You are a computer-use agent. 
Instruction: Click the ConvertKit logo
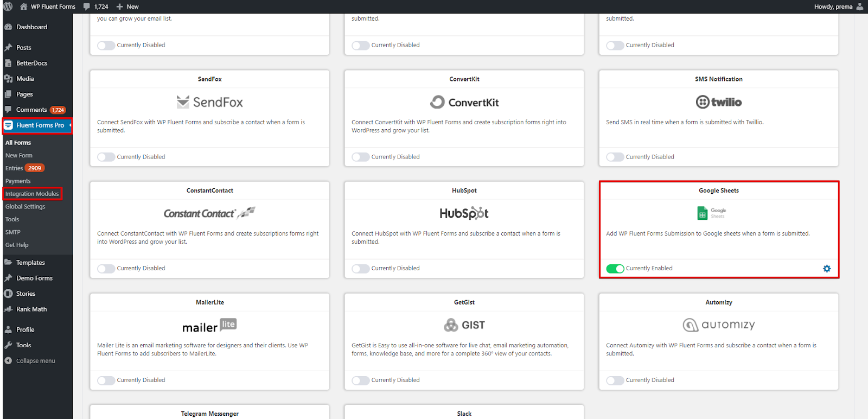click(464, 102)
